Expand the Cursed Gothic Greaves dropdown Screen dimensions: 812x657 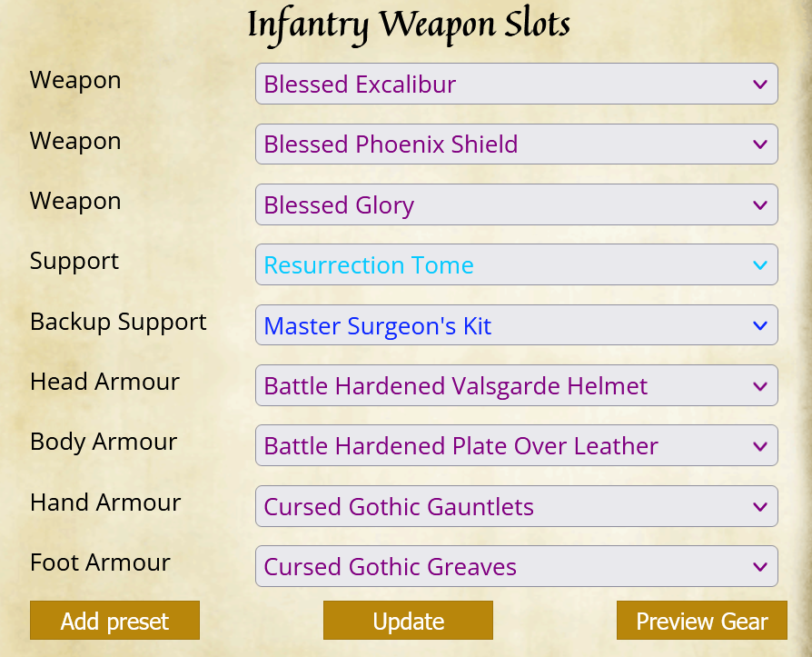tap(516, 566)
